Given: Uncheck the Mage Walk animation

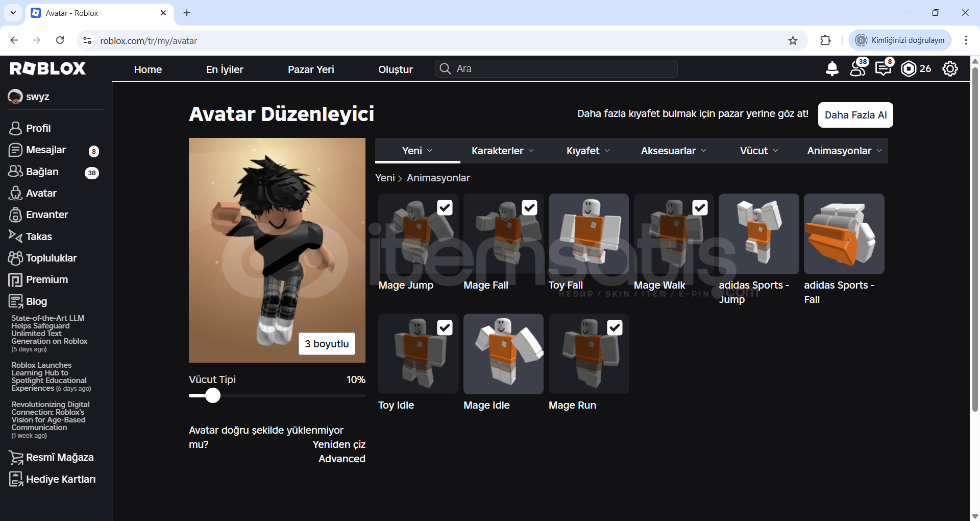Looking at the screenshot, I should pos(700,207).
